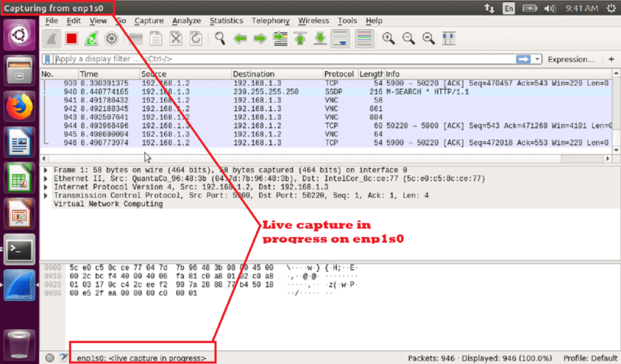Click the display filter bookmark icon
This screenshot has width=621, height=364.
pyautogui.click(x=48, y=59)
